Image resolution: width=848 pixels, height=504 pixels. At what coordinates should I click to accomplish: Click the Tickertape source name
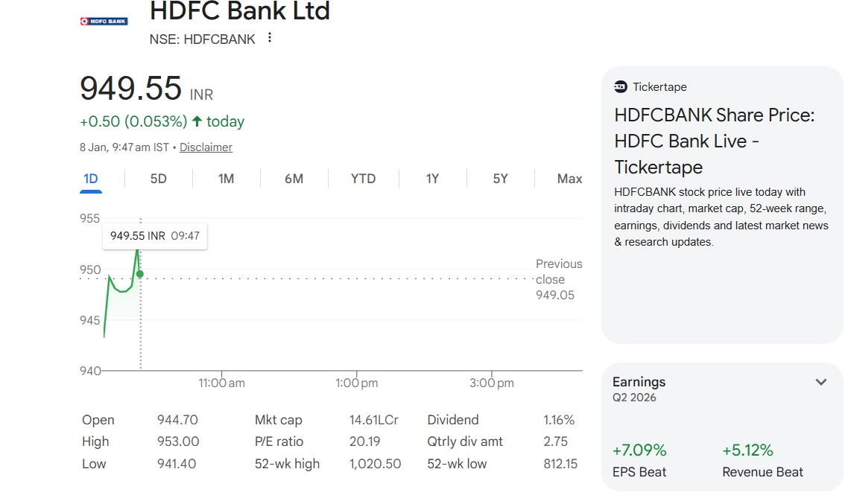659,87
